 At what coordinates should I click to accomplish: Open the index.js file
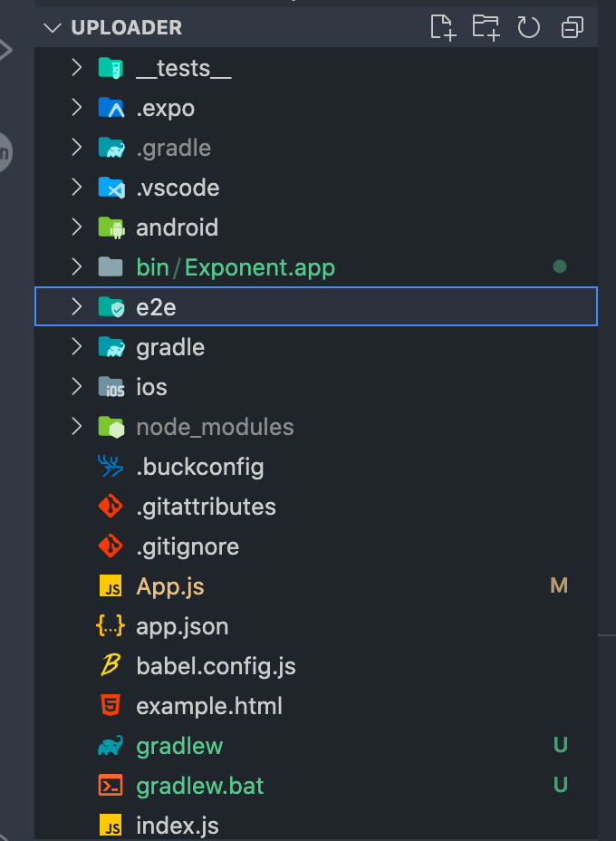point(172,825)
